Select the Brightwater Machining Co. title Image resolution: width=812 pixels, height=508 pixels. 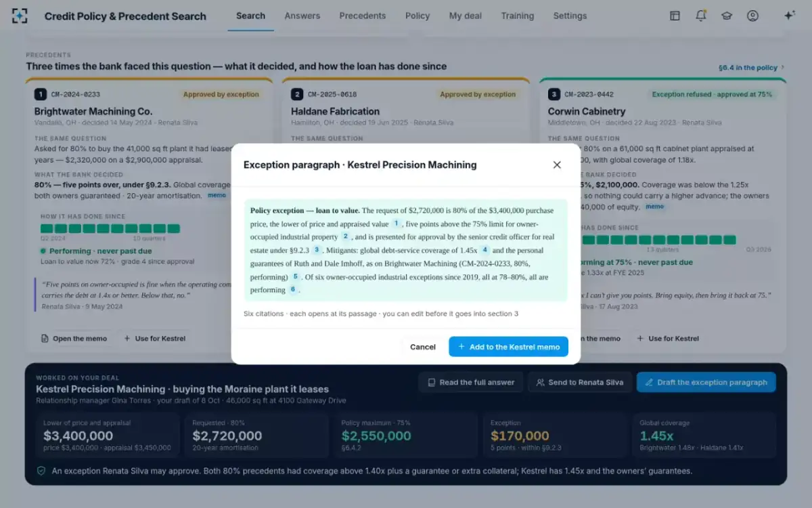(x=93, y=111)
